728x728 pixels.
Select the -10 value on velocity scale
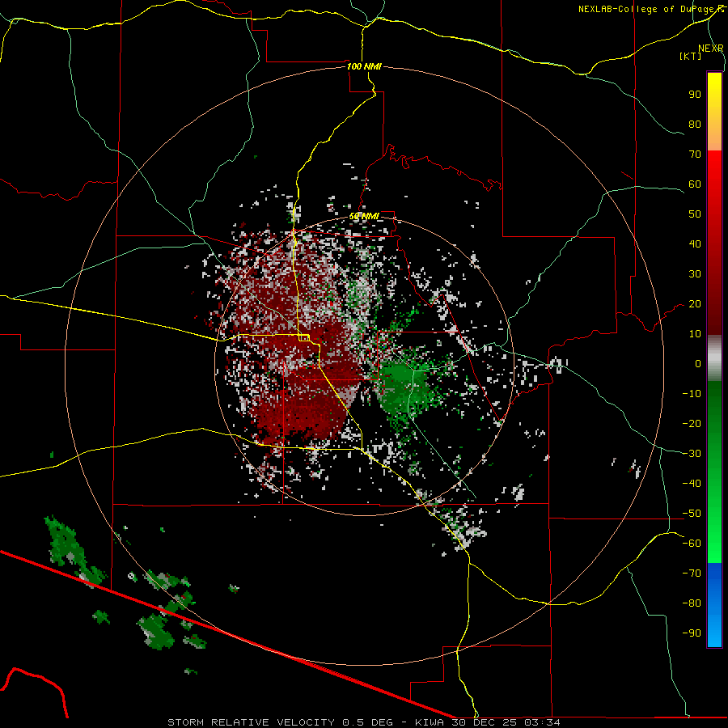pos(692,394)
